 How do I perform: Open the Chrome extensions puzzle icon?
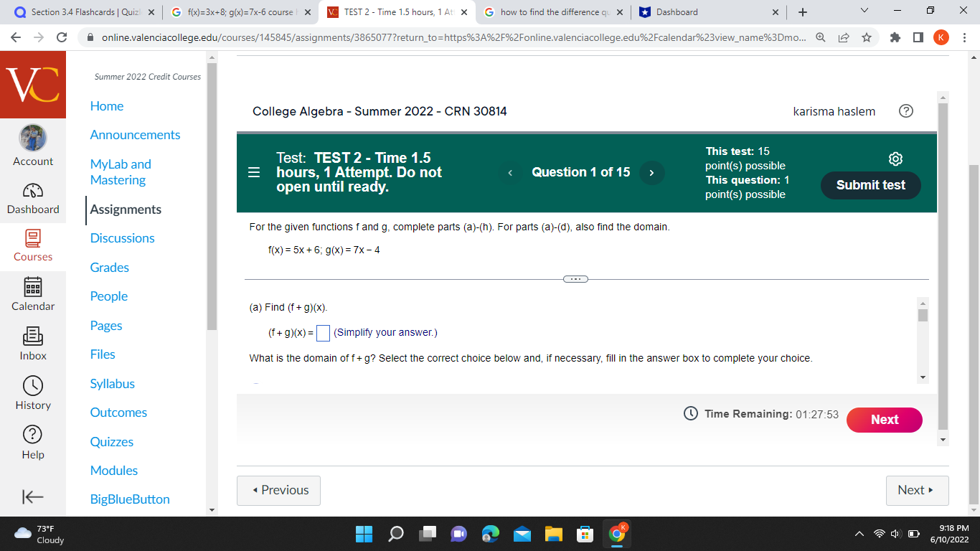[895, 37]
